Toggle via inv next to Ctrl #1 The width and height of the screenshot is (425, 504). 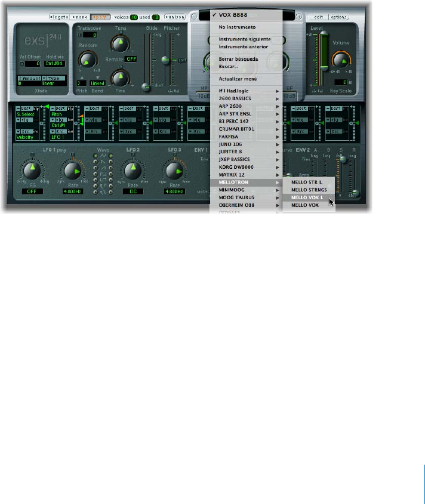[x=70, y=120]
